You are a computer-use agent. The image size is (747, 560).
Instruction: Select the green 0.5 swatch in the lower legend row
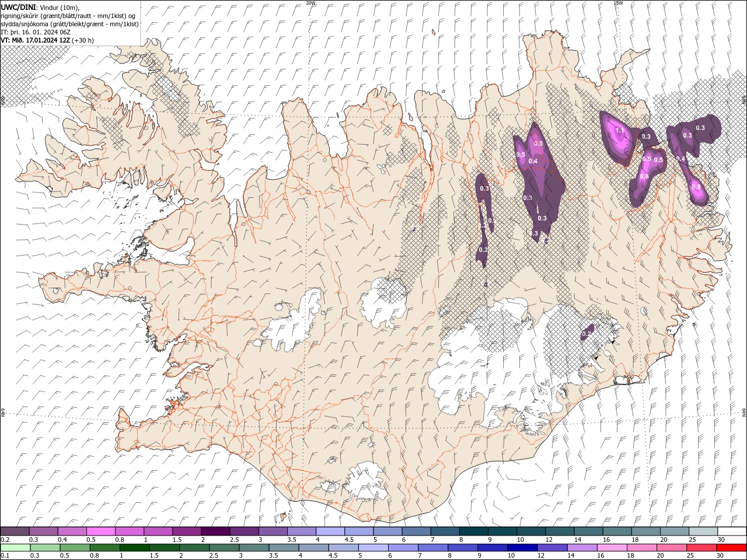pos(75,548)
